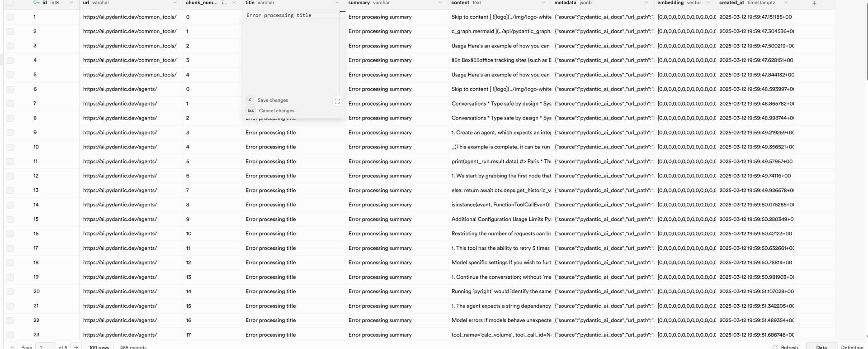Viewport: 868px width, 349px height.
Task: Open the 100 rows page size selector
Action: tap(99, 347)
